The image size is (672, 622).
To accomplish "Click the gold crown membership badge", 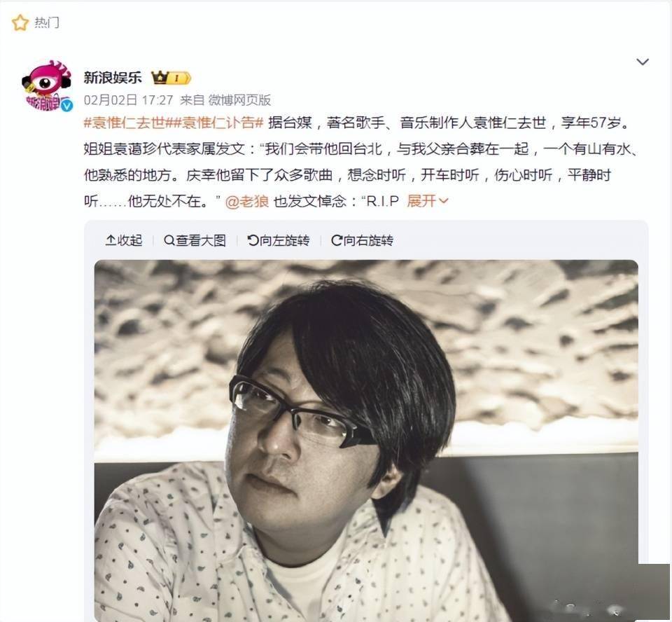I will pos(171,78).
